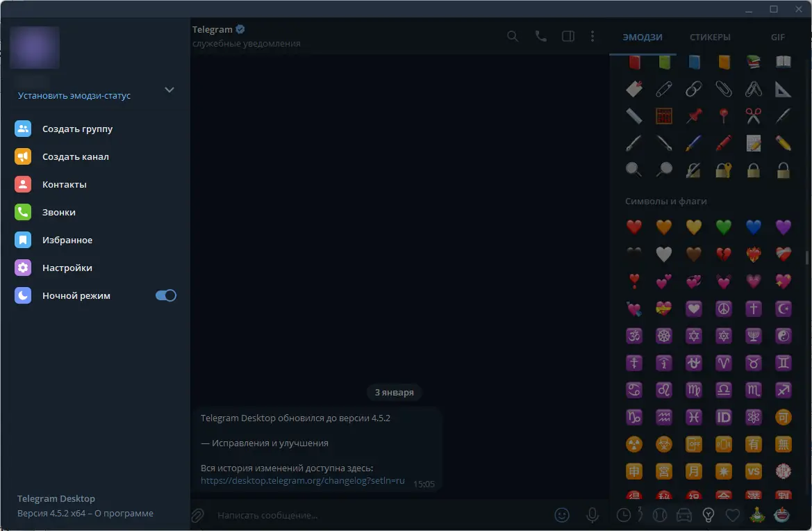The height and width of the screenshot is (531, 812).
Task: Insert the white flower emoji
Action: click(783, 471)
